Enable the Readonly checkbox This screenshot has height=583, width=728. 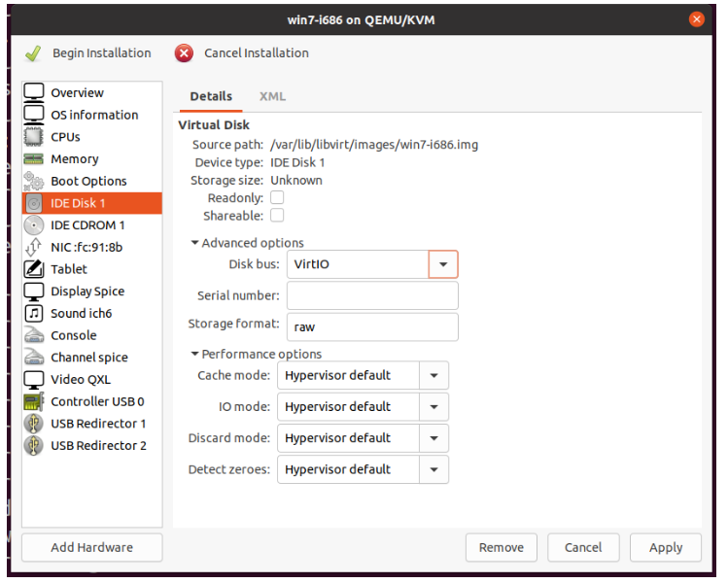[277, 198]
